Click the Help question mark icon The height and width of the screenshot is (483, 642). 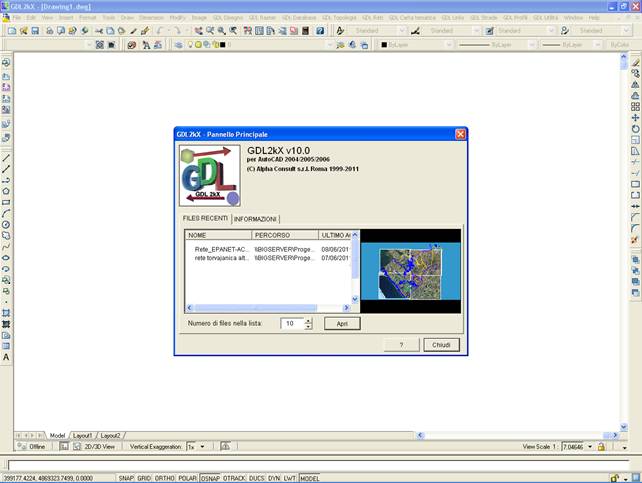pyautogui.click(x=320, y=31)
